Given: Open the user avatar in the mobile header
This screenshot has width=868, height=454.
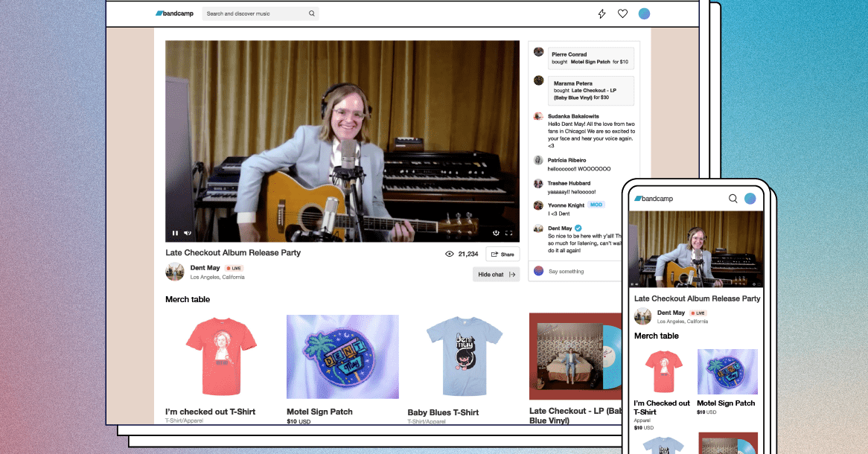Looking at the screenshot, I should click(750, 199).
